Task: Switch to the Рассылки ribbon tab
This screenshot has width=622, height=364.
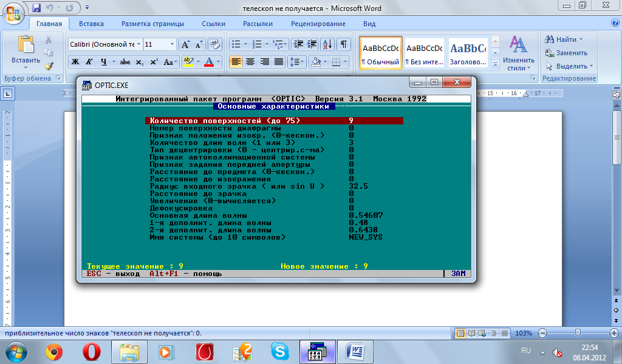Action: [258, 24]
